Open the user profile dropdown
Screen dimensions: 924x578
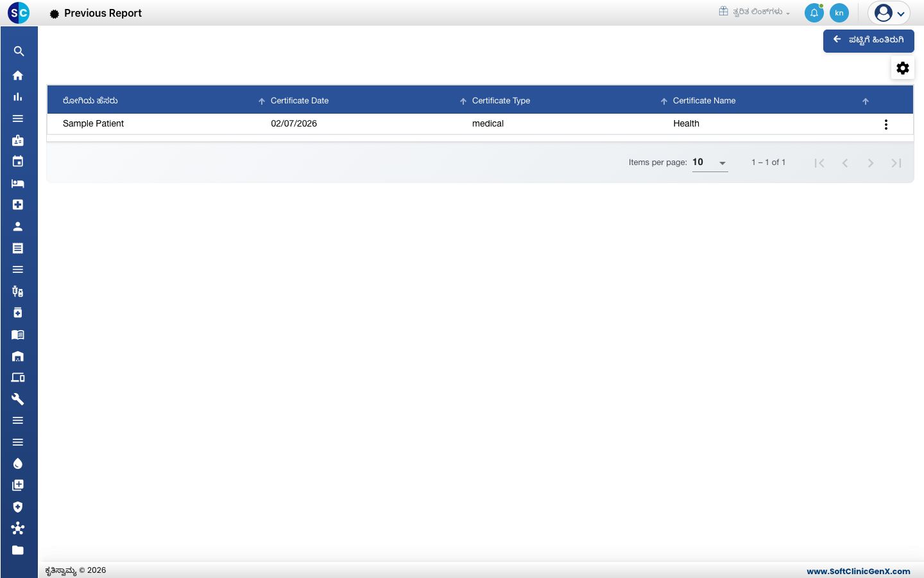889,13
